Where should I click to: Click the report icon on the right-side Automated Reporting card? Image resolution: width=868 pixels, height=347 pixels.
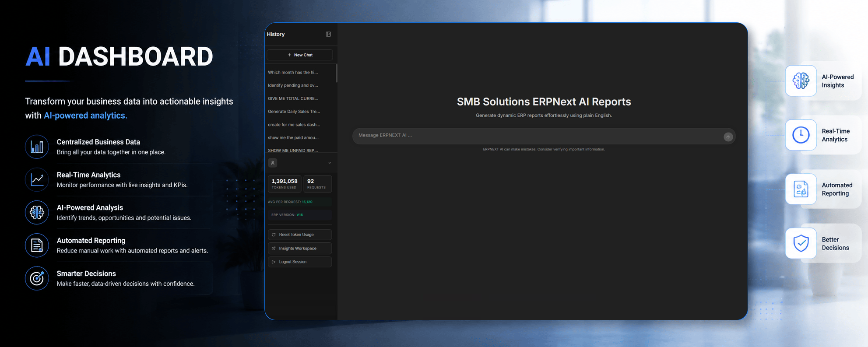801,189
